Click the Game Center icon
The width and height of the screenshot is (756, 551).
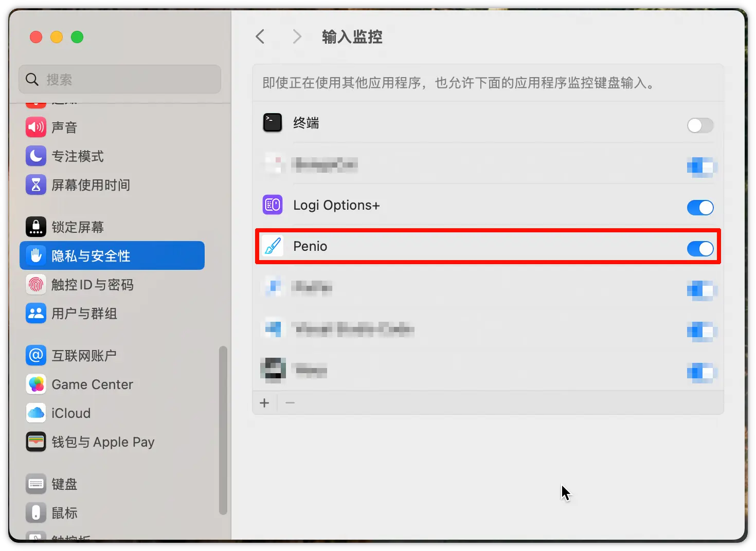(36, 384)
